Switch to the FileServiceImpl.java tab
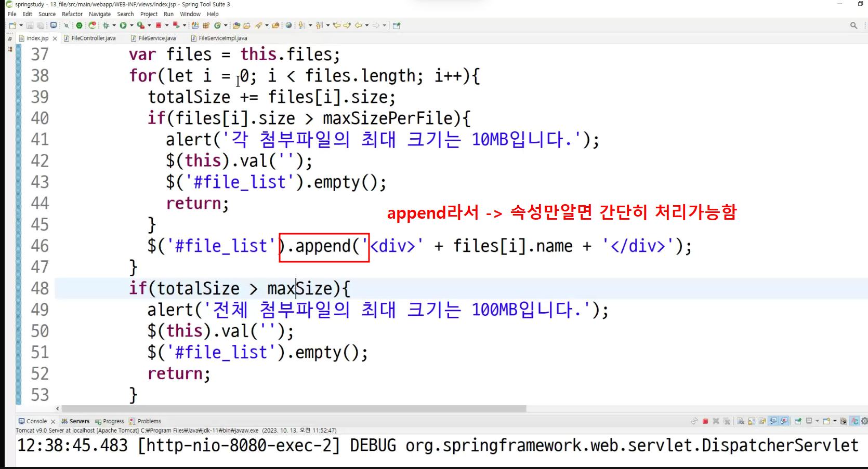 (219, 38)
